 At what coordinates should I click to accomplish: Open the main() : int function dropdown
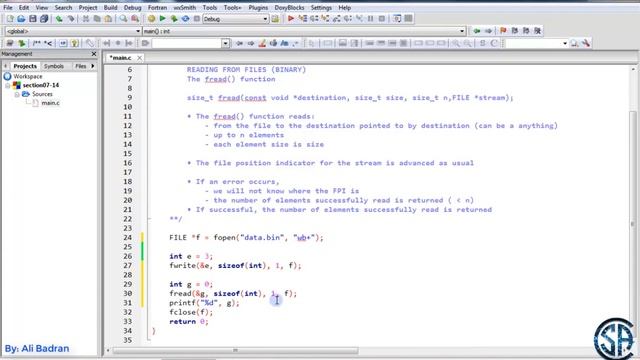coord(462,31)
